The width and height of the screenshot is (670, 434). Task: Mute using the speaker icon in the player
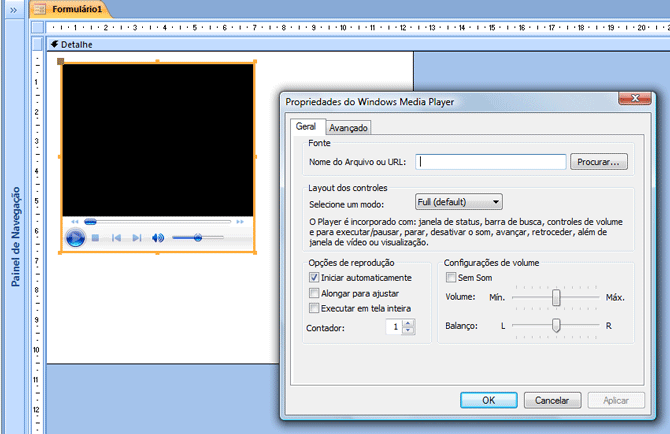(x=158, y=238)
